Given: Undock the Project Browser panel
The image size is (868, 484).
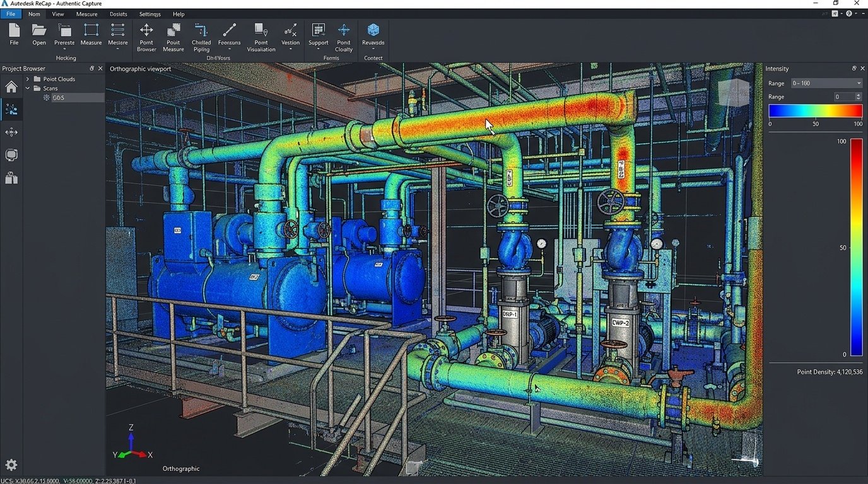Looking at the screenshot, I should [x=91, y=68].
